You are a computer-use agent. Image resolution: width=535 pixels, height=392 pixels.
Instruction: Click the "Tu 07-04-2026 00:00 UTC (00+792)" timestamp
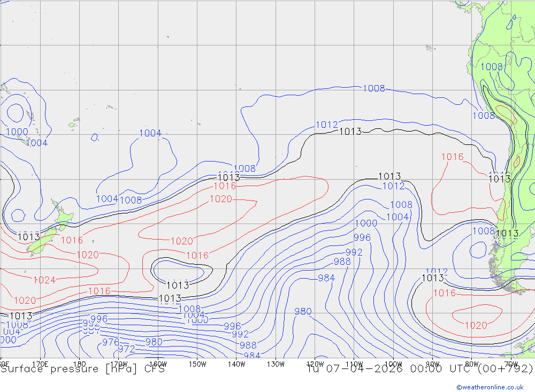[420, 369]
